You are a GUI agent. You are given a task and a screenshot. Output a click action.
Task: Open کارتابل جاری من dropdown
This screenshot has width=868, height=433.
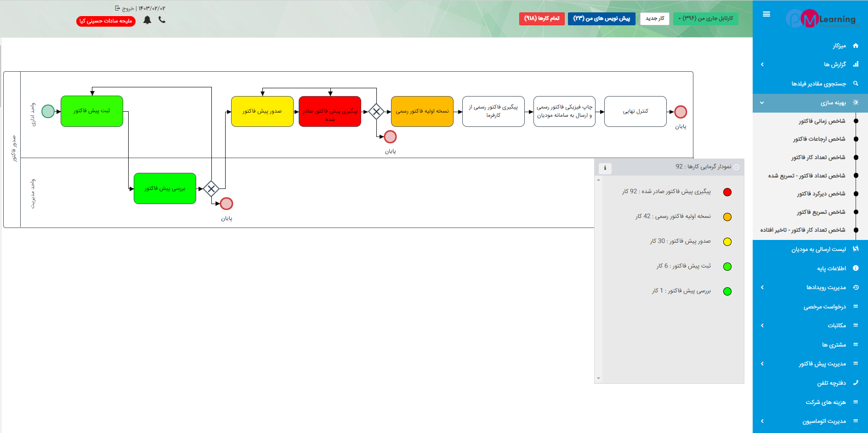point(705,18)
